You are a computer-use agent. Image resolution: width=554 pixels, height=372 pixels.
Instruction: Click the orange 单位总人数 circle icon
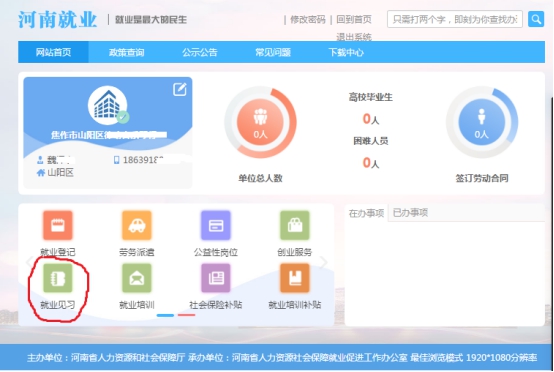(x=260, y=122)
